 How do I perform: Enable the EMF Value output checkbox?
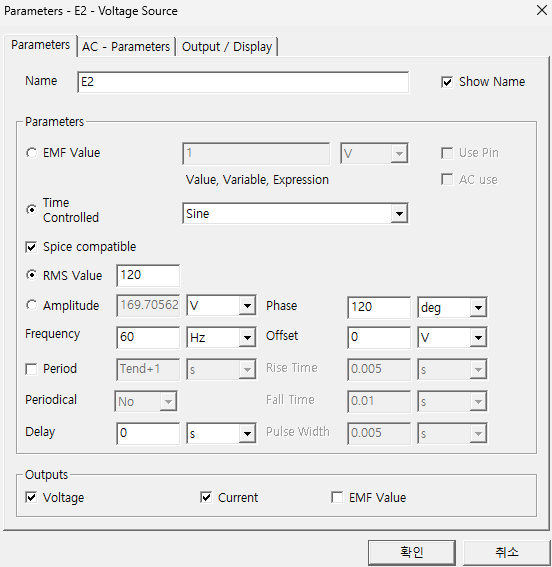click(337, 497)
